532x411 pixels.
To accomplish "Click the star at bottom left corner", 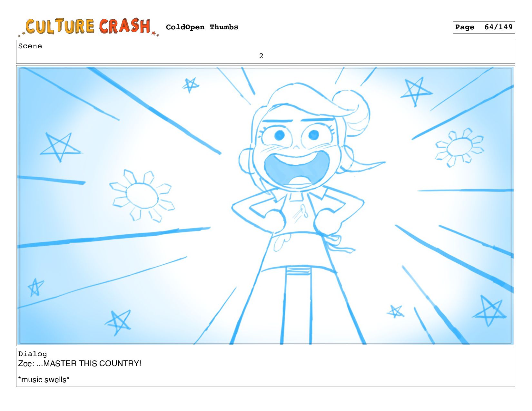I will [35, 287].
